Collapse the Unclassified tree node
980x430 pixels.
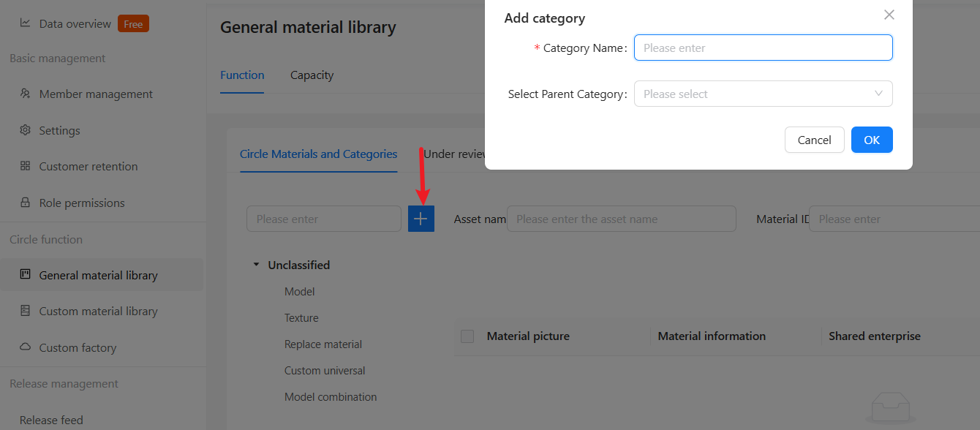[256, 265]
